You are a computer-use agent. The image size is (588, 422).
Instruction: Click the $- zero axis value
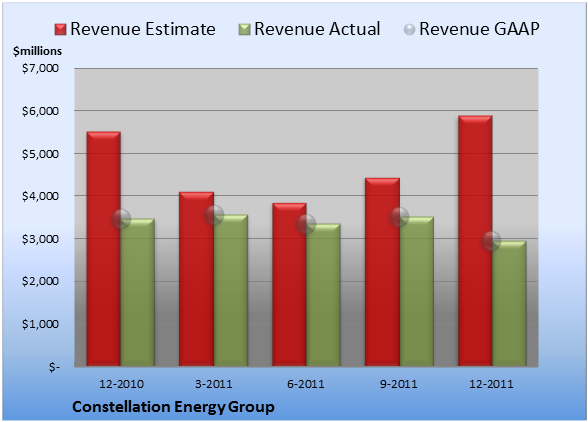pyautogui.click(x=54, y=367)
